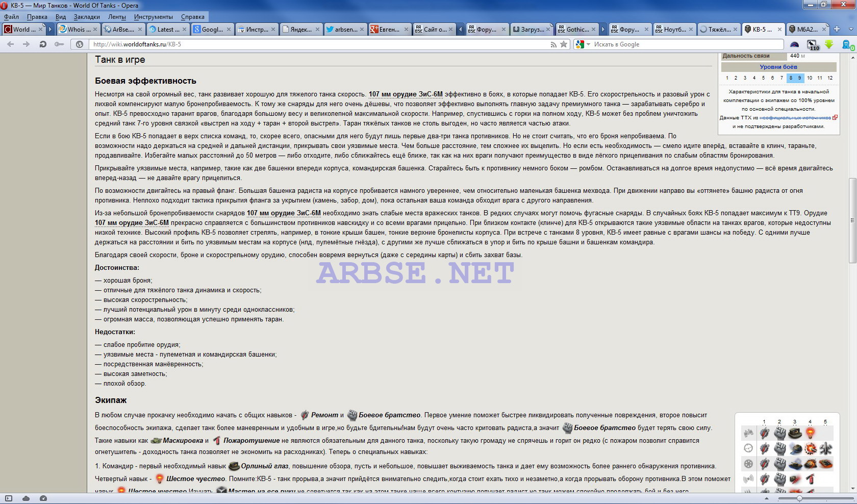Viewport: 857px width, 504px height.
Task: Open first 107 мм орудие ЗиС-6М link
Action: [x=406, y=94]
